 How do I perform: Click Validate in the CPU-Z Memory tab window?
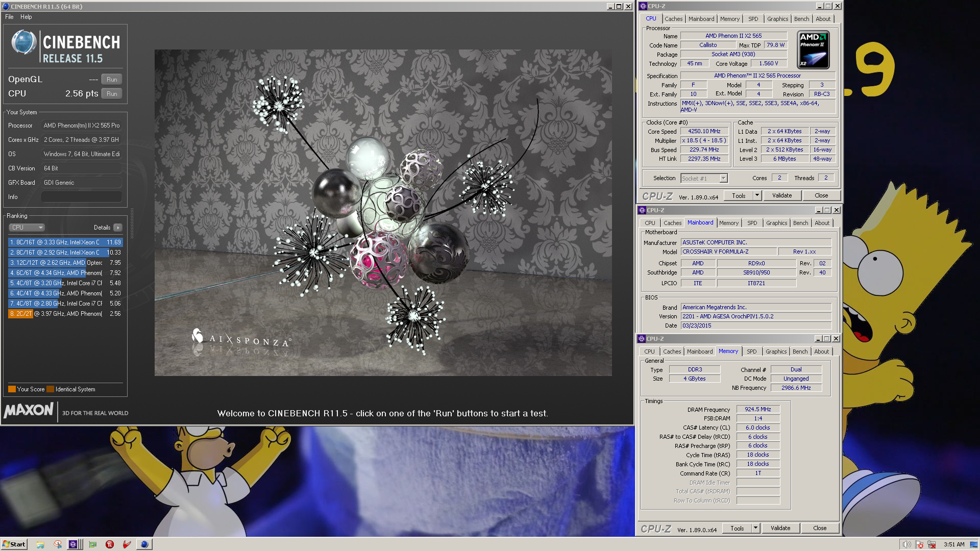pyautogui.click(x=780, y=528)
